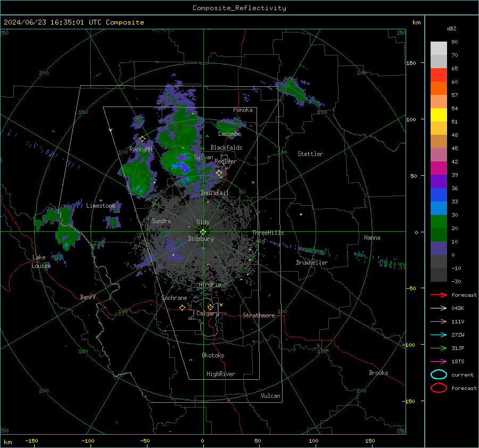Click the RedDeer city label
Screen dimensions: 479x448
pos(226,161)
